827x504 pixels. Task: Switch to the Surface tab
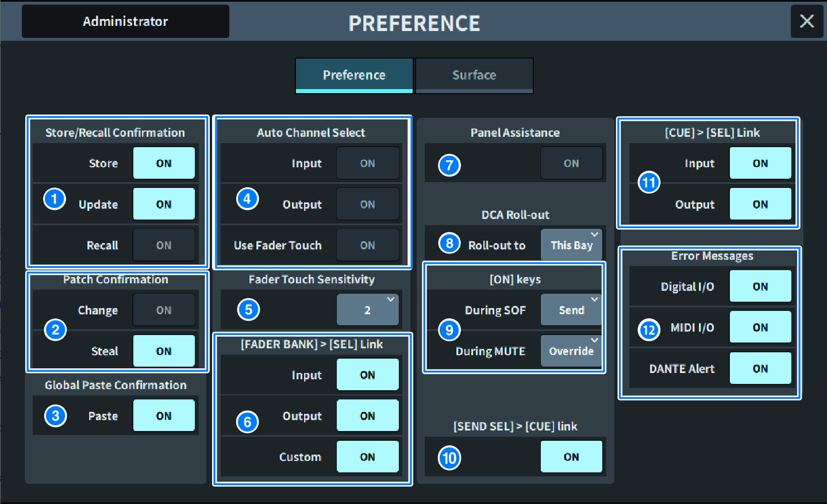pos(474,75)
